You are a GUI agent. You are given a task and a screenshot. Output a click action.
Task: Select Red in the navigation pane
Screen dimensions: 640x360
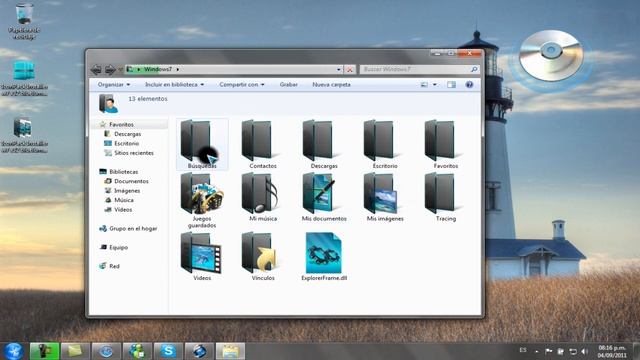click(114, 266)
